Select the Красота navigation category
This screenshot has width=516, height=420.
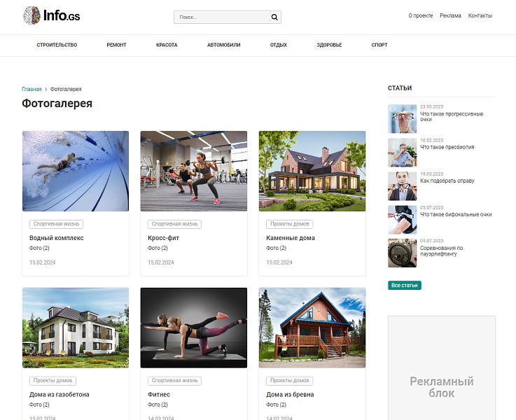click(x=167, y=45)
